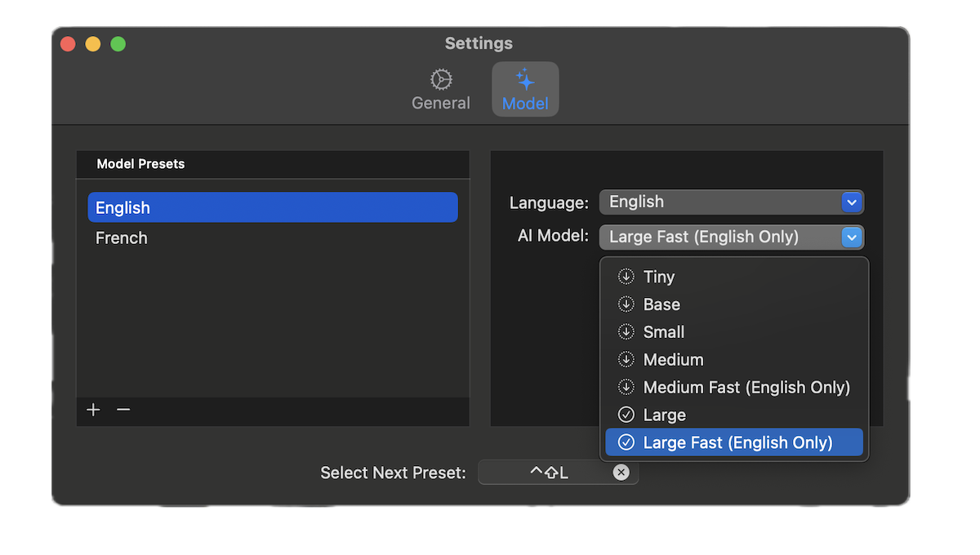Click the Select Next Preset label
Screen dimensions: 980x555
pyautogui.click(x=394, y=473)
